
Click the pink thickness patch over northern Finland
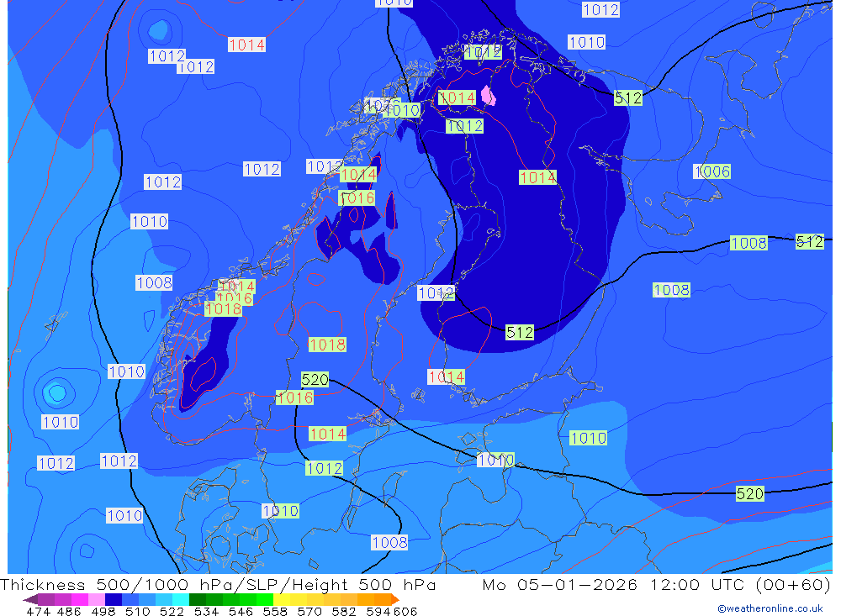[x=488, y=96]
